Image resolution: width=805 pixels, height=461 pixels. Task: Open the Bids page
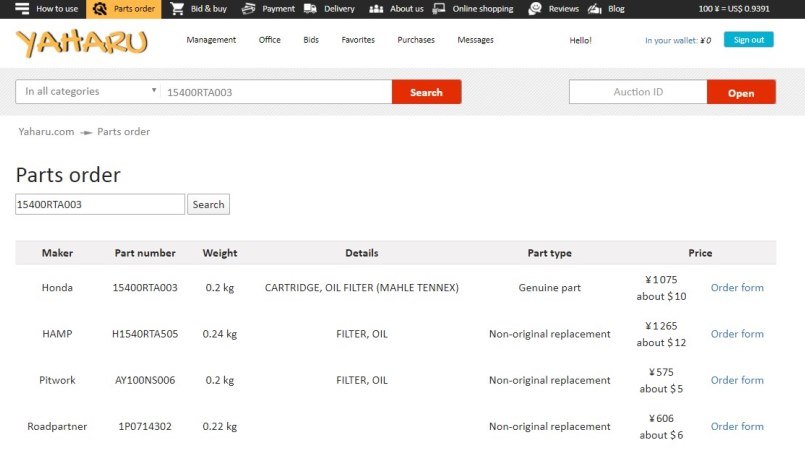(x=311, y=40)
